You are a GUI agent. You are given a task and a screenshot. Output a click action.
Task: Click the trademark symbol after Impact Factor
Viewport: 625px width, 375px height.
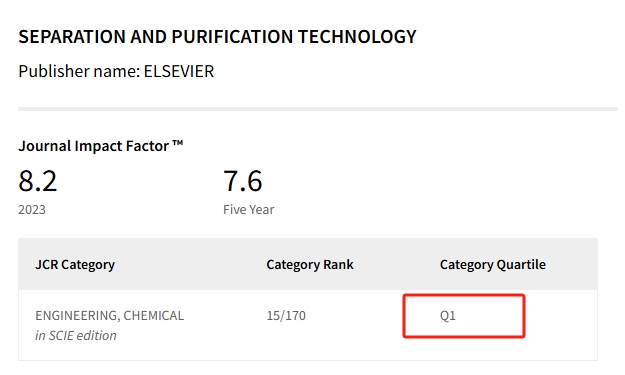pos(178,143)
